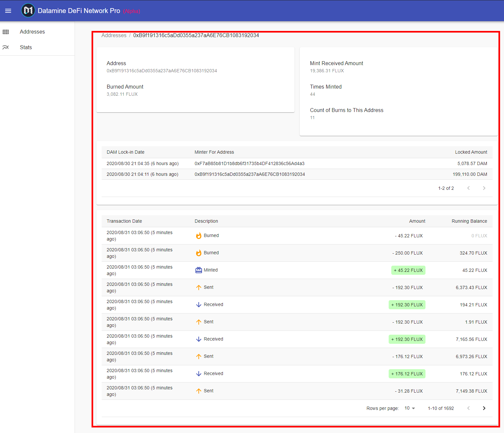Click the flame icon on the -250.00 FLUX burn
Viewport: 504px width, 433px height.
click(x=198, y=253)
